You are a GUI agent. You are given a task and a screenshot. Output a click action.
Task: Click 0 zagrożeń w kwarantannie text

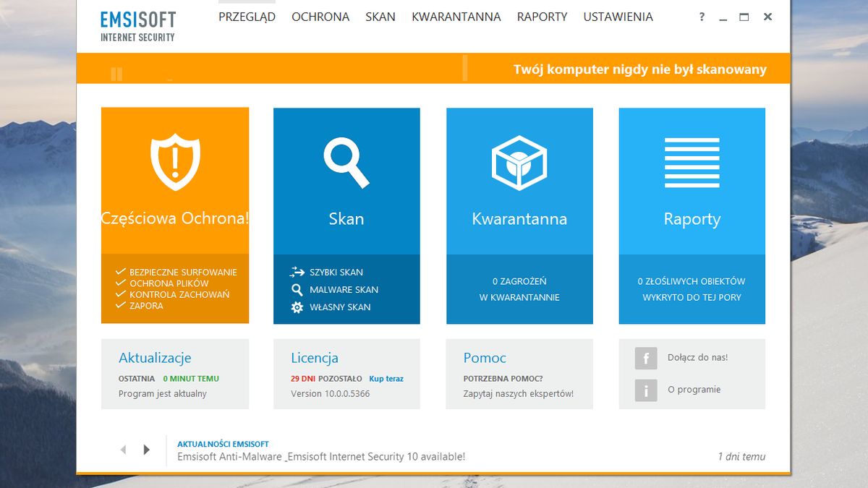519,289
